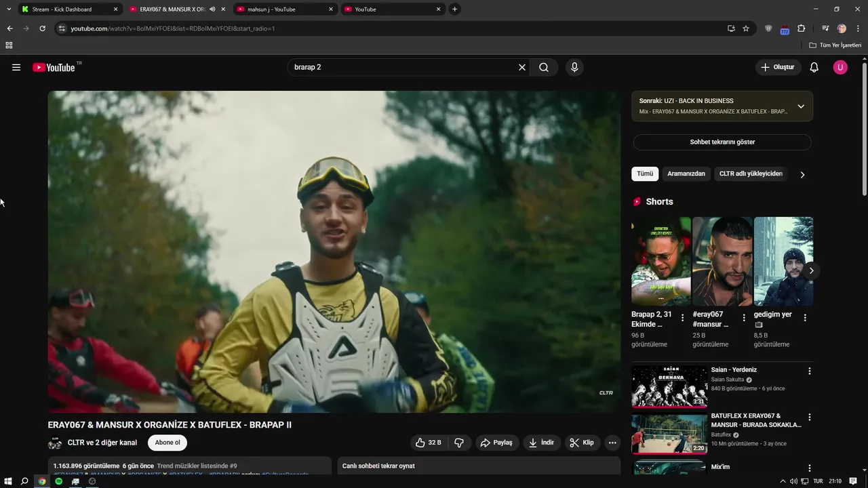Open the '#eray067 #mansur' short thumbnail

pyautogui.click(x=722, y=262)
